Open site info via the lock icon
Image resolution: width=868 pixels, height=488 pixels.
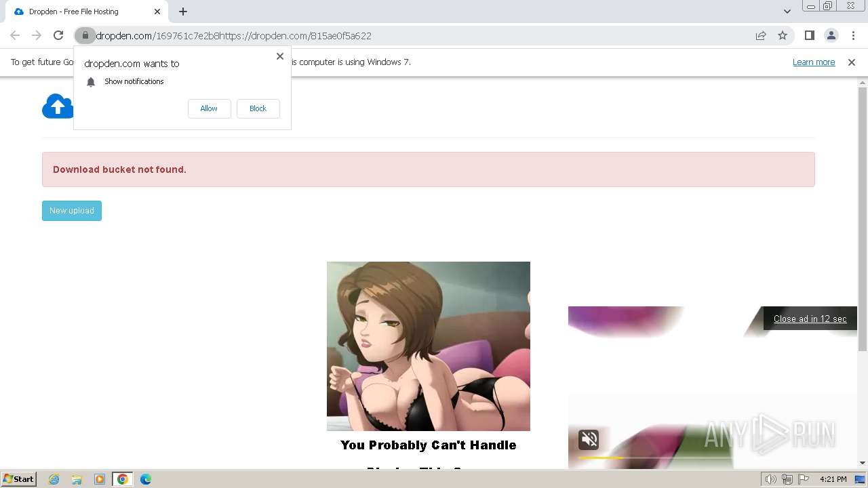(85, 35)
